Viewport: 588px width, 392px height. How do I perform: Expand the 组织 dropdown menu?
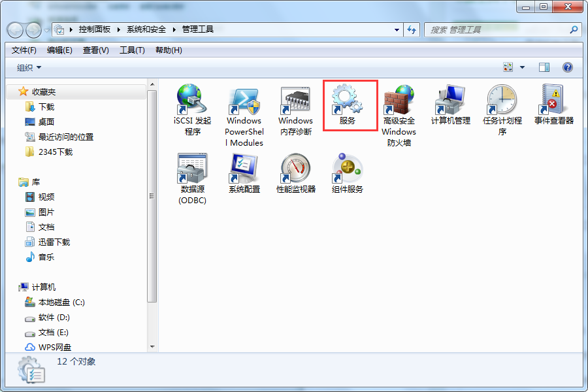point(29,68)
